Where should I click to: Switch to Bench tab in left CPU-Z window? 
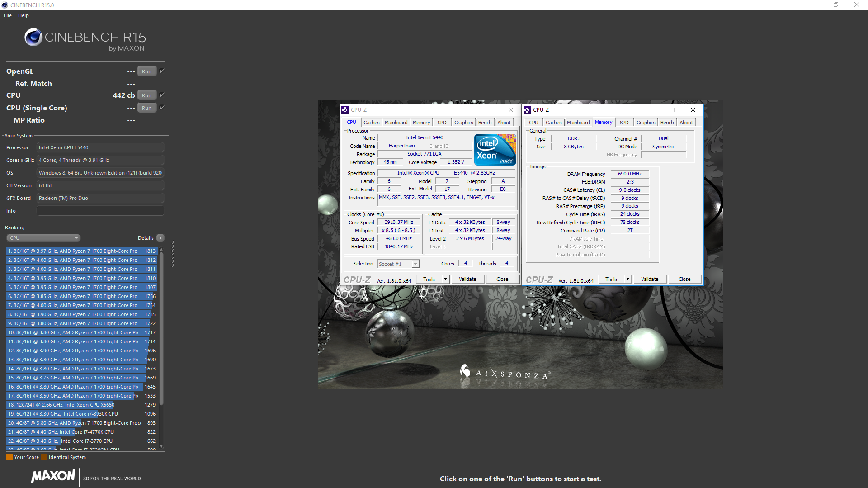tap(485, 123)
